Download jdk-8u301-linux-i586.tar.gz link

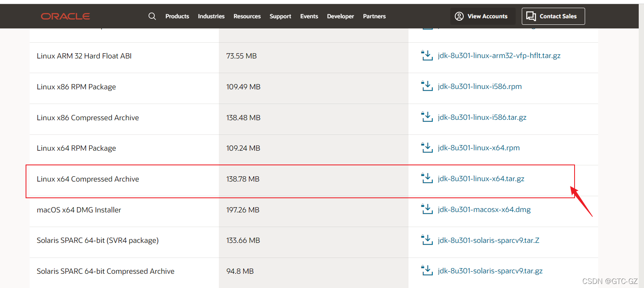[x=482, y=117]
